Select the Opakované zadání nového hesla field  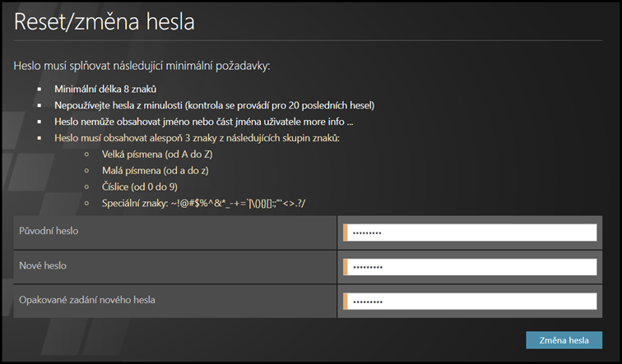click(x=471, y=301)
